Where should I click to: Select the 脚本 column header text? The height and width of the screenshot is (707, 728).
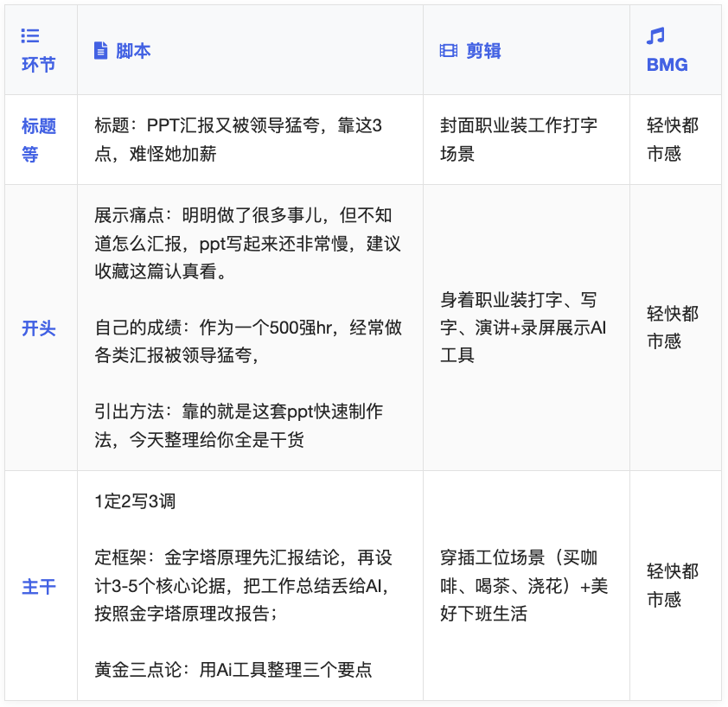pyautogui.click(x=133, y=51)
